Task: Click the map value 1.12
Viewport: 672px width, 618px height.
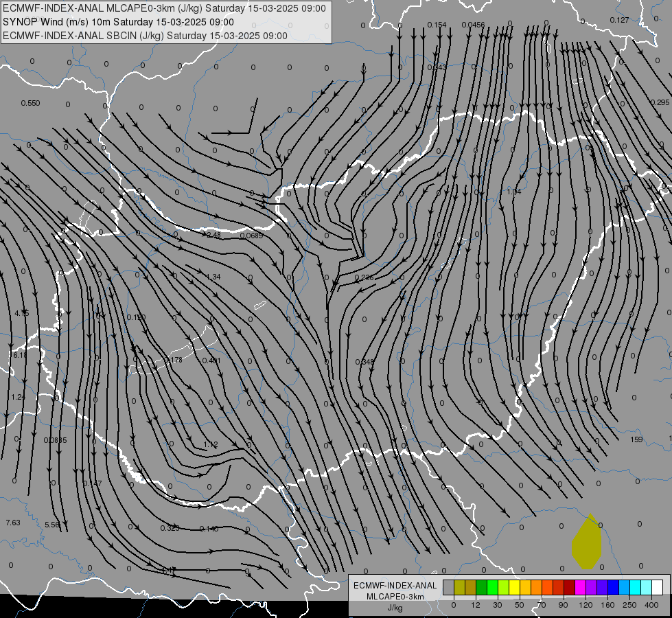Action: tap(211, 445)
